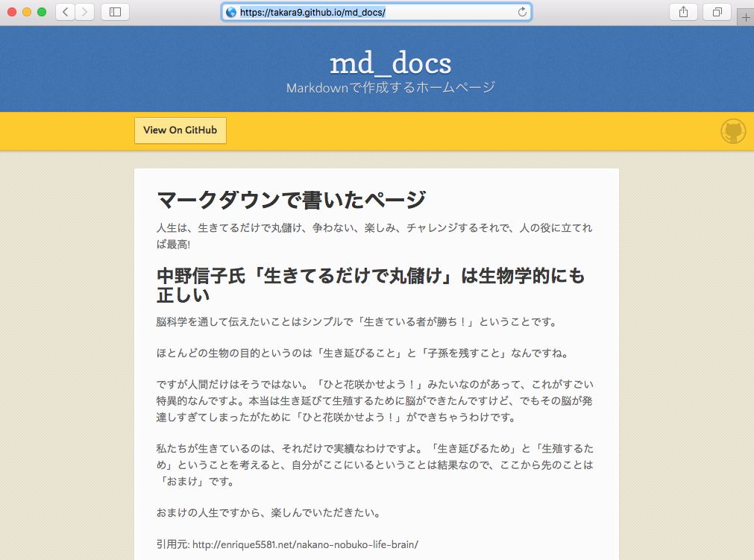754x560 pixels.
Task: Open a new tab with the plus icon
Action: point(747,17)
